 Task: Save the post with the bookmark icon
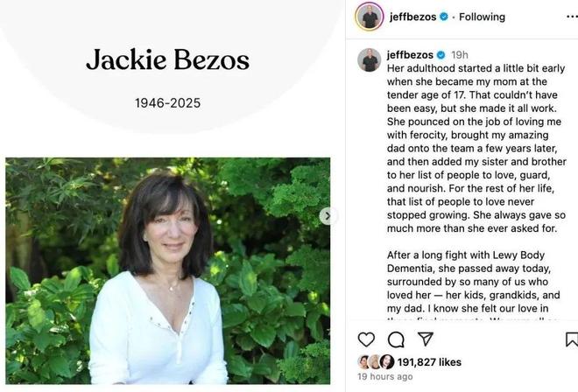point(571,339)
